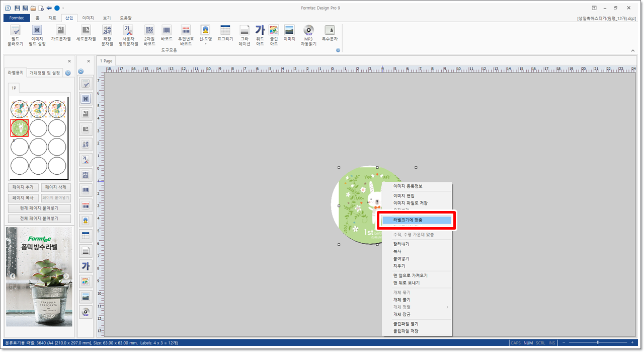Collapse the ribbon with the chevron
Viewport: 644px width, 352px height.
[632, 50]
